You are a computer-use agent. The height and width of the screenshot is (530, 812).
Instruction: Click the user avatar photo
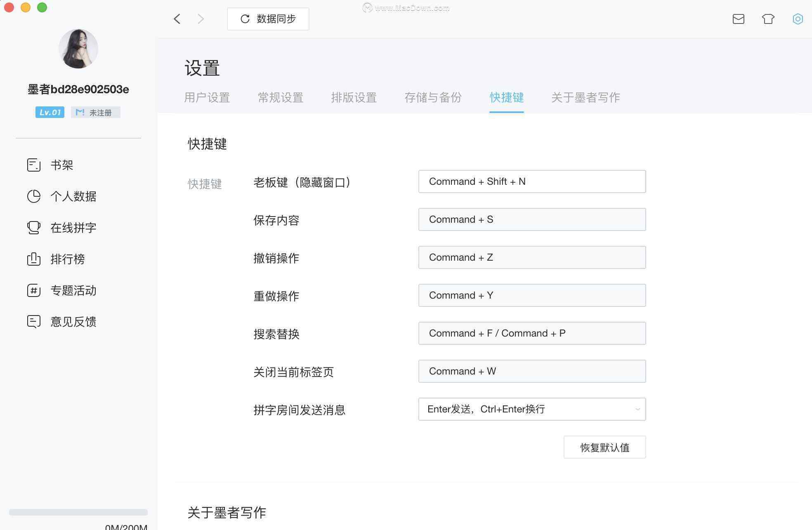pyautogui.click(x=78, y=49)
